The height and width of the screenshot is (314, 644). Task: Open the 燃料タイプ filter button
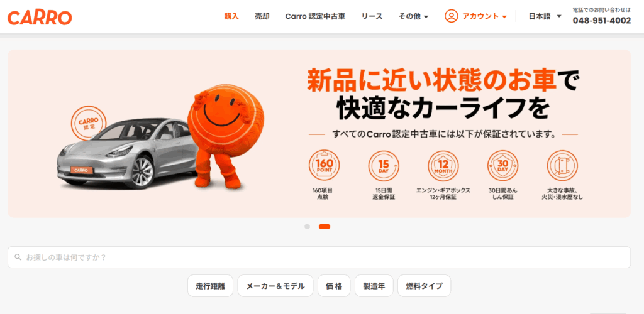(x=425, y=286)
